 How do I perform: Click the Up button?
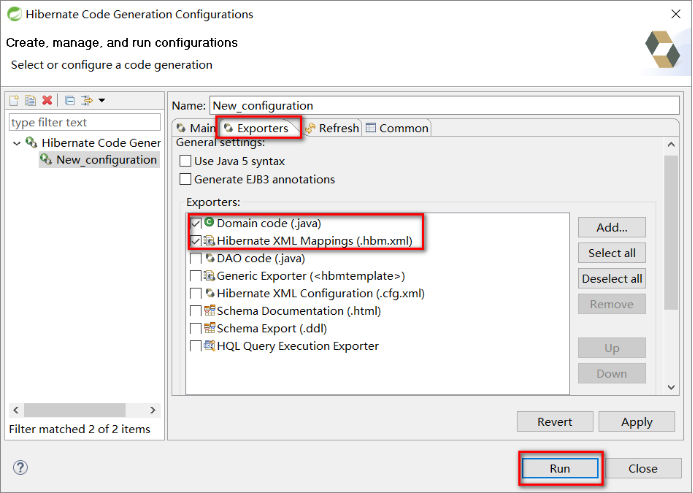[x=612, y=348]
